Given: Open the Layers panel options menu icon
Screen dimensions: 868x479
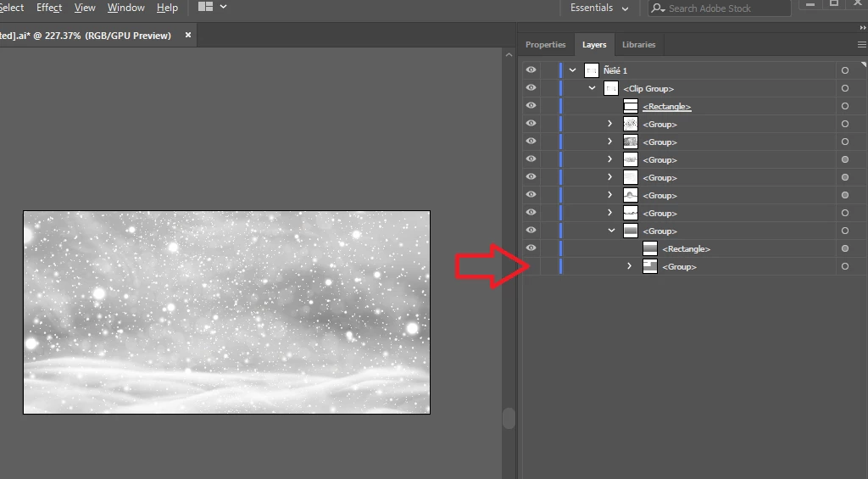Looking at the screenshot, I should pos(861,44).
